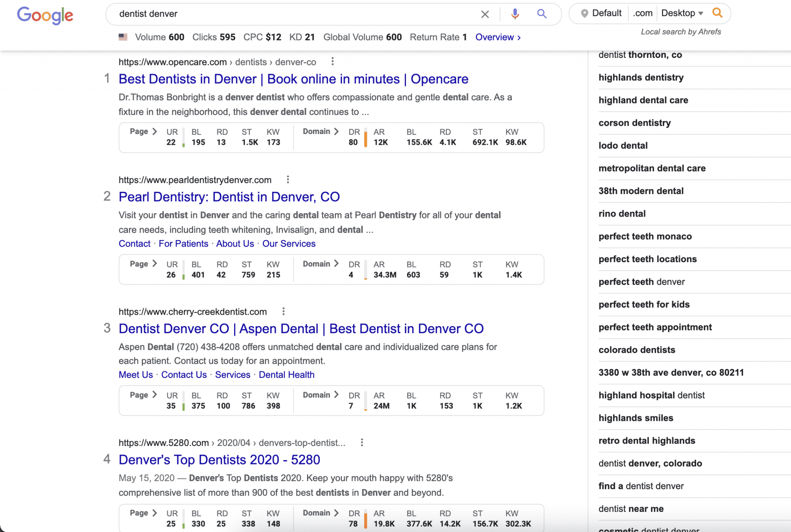Click the Volume 600 metric

coord(160,37)
